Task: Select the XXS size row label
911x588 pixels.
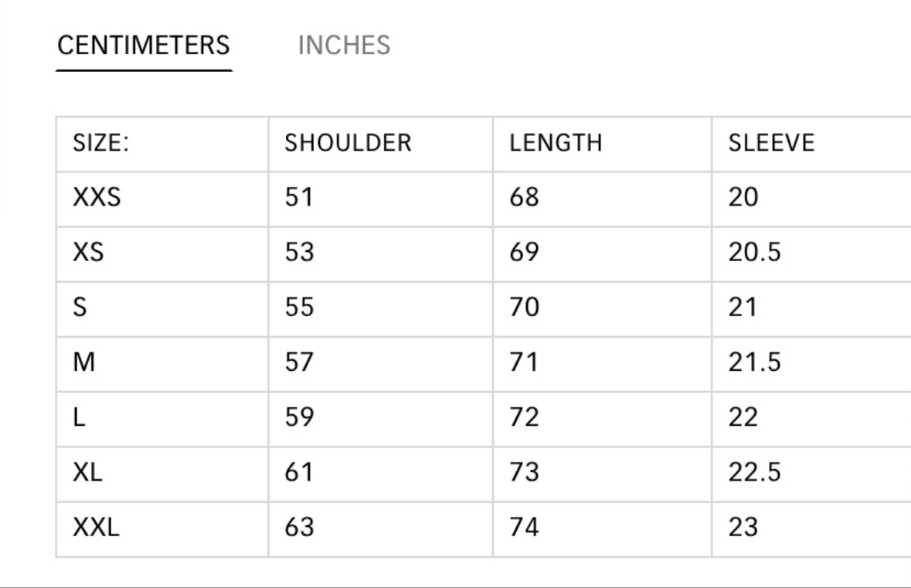Action: point(97,198)
